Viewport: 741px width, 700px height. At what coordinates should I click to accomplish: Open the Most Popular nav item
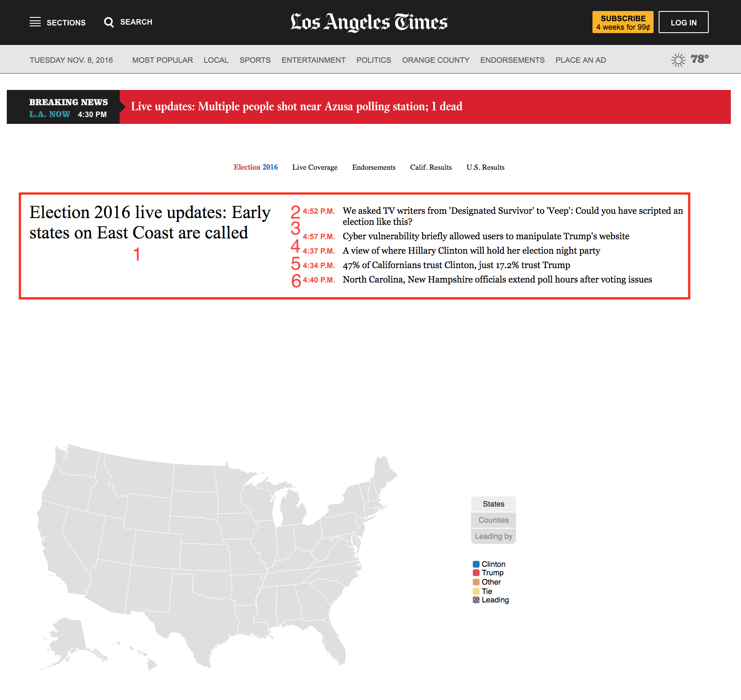pyautogui.click(x=163, y=60)
